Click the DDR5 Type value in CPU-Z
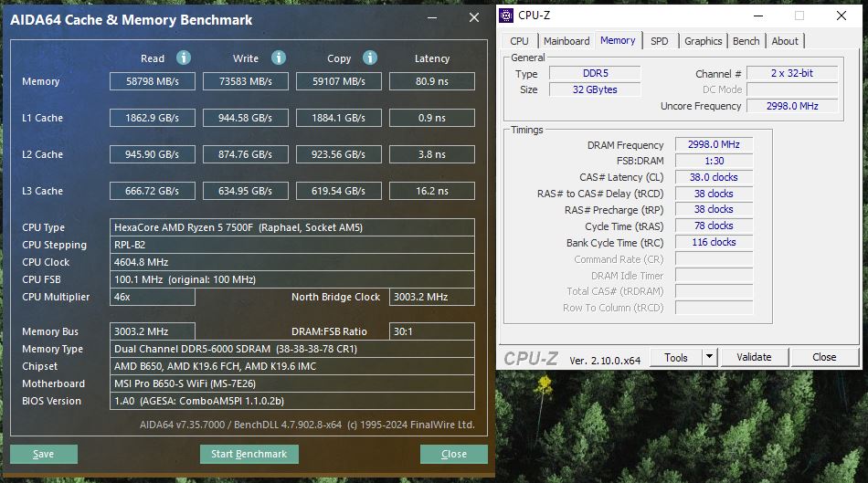This screenshot has height=483, width=868. click(x=595, y=73)
